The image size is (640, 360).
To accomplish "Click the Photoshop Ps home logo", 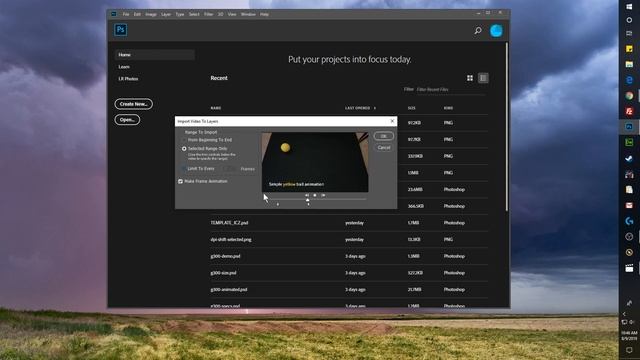I will 120,30.
